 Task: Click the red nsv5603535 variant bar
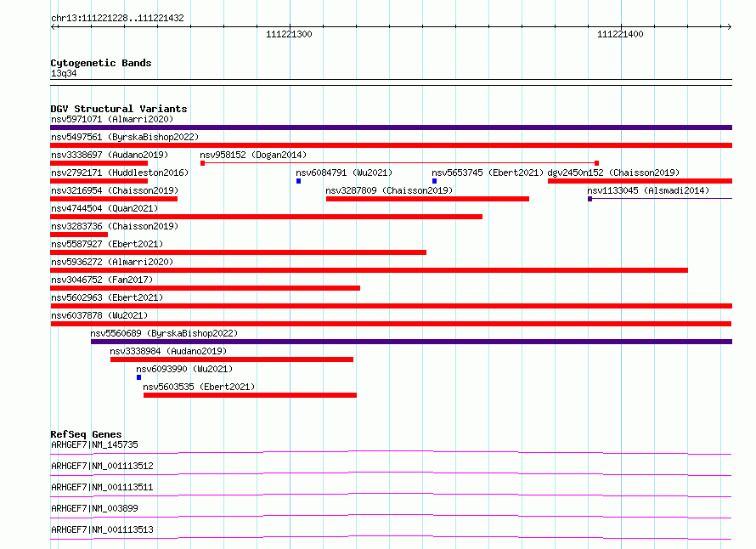(250, 395)
